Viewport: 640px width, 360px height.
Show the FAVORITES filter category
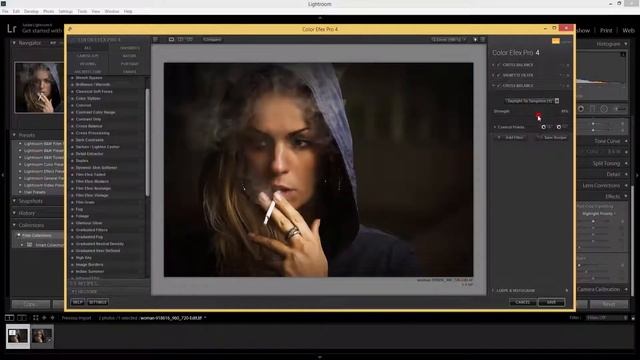coord(129,48)
